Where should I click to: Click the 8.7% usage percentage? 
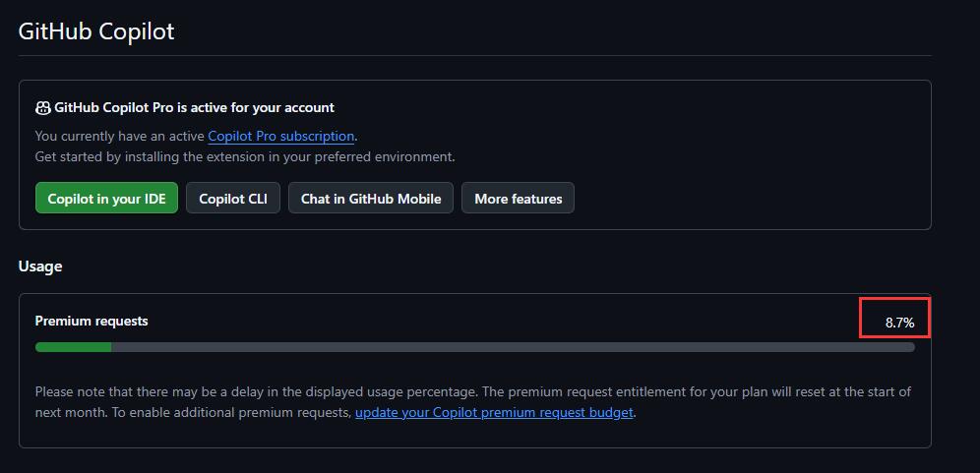point(899,323)
